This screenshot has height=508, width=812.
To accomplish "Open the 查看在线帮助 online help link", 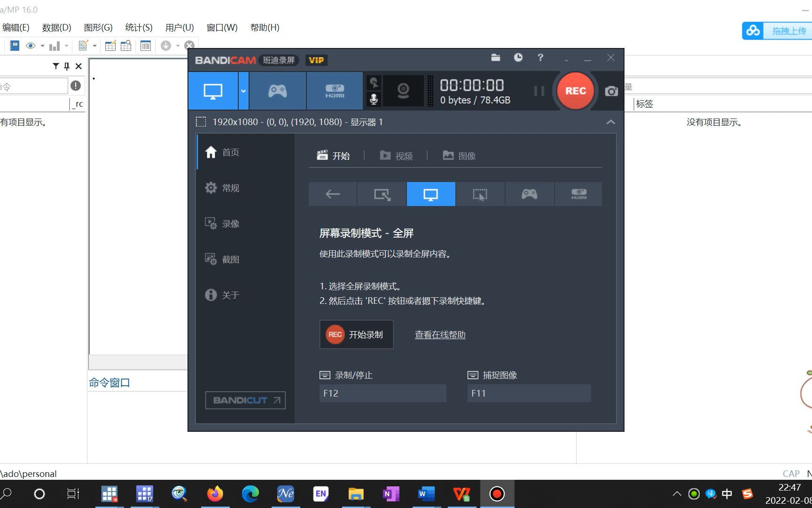I will [440, 334].
